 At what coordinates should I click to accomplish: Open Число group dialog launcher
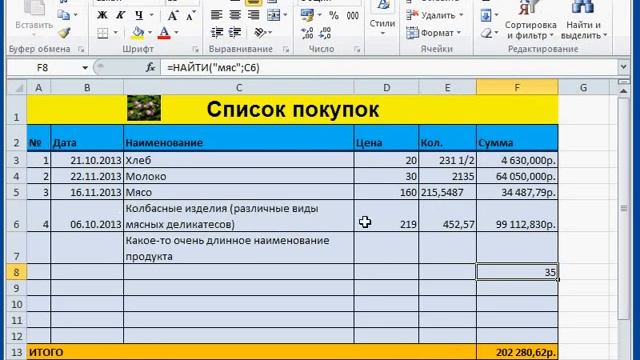[357, 49]
